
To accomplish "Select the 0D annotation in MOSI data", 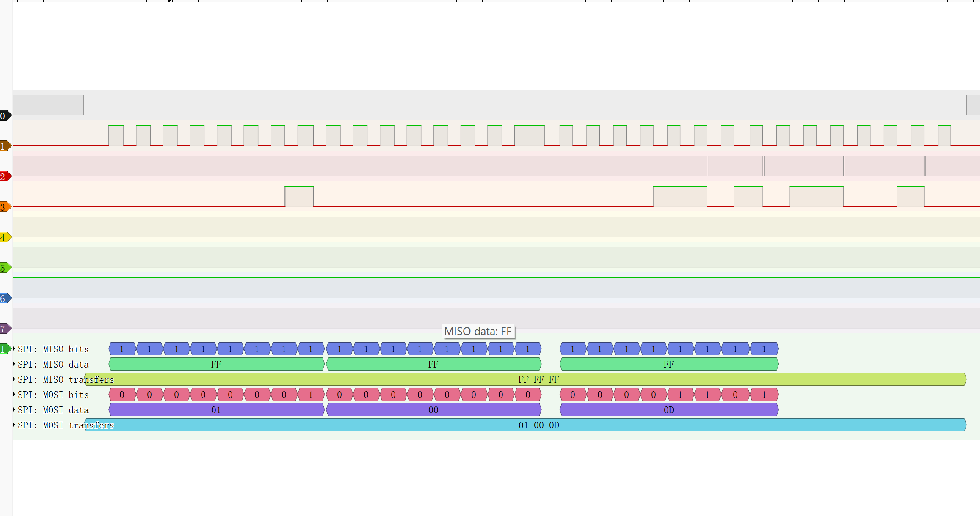I will tap(668, 410).
